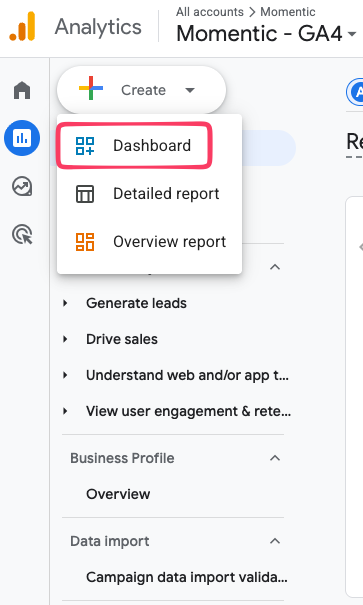Open the Advertising cursor-target icon

pos(22,235)
